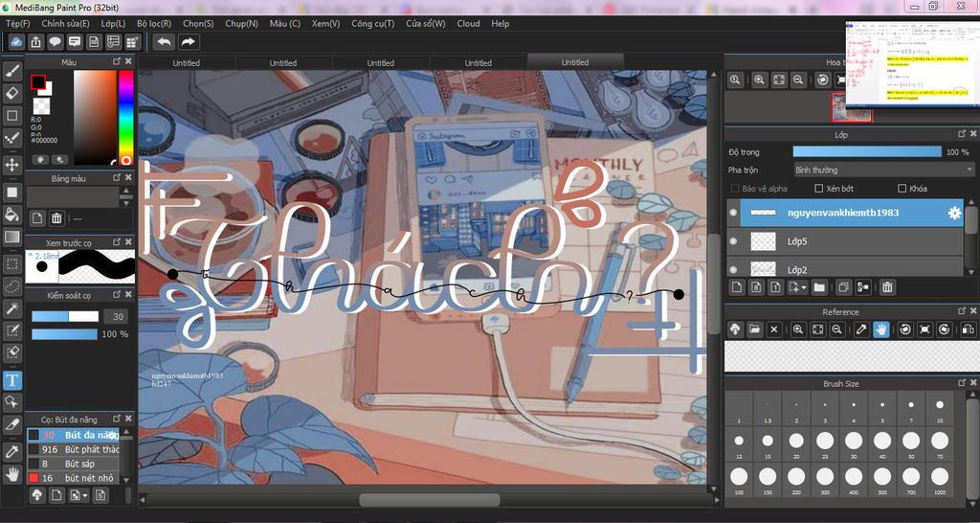Image resolution: width=980 pixels, height=523 pixels.
Task: Open the Bộ lọc(R) menu
Action: (154, 23)
